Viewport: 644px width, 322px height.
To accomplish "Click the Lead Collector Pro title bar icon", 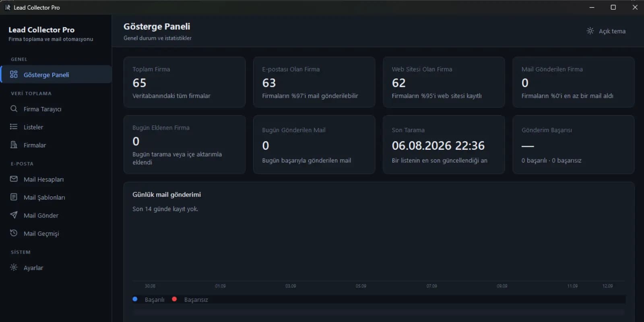I will click(x=7, y=7).
